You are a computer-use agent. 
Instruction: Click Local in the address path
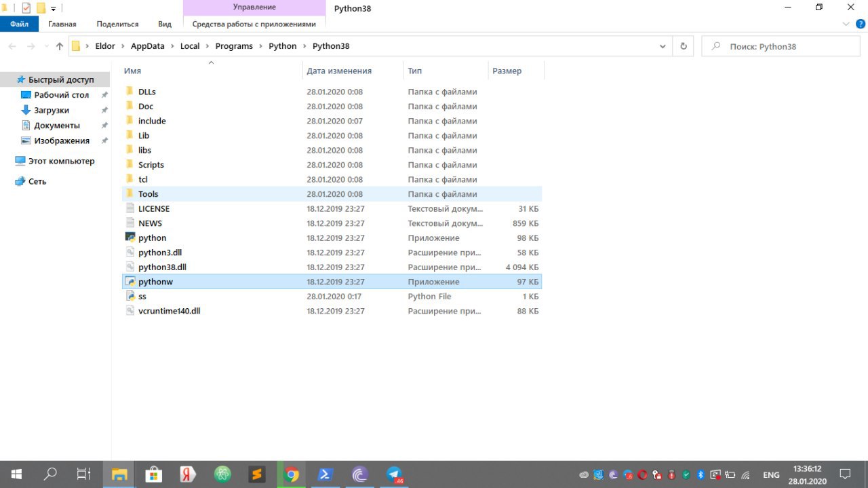click(x=190, y=46)
